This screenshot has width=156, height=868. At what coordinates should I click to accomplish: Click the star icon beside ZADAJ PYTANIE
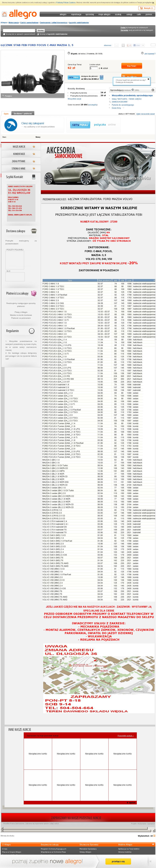tap(34, 161)
